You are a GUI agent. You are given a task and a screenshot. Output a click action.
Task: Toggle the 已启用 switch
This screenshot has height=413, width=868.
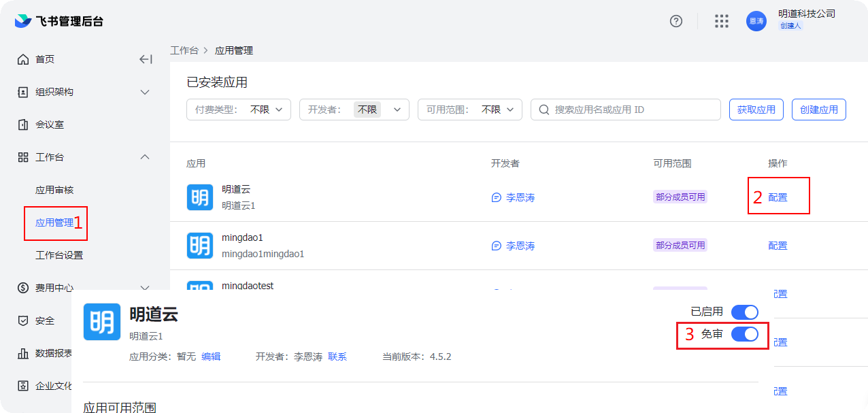[745, 312]
